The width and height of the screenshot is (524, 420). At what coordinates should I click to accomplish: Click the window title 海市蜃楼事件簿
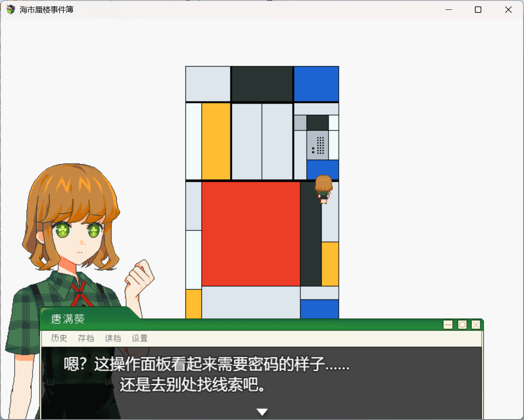point(47,9)
